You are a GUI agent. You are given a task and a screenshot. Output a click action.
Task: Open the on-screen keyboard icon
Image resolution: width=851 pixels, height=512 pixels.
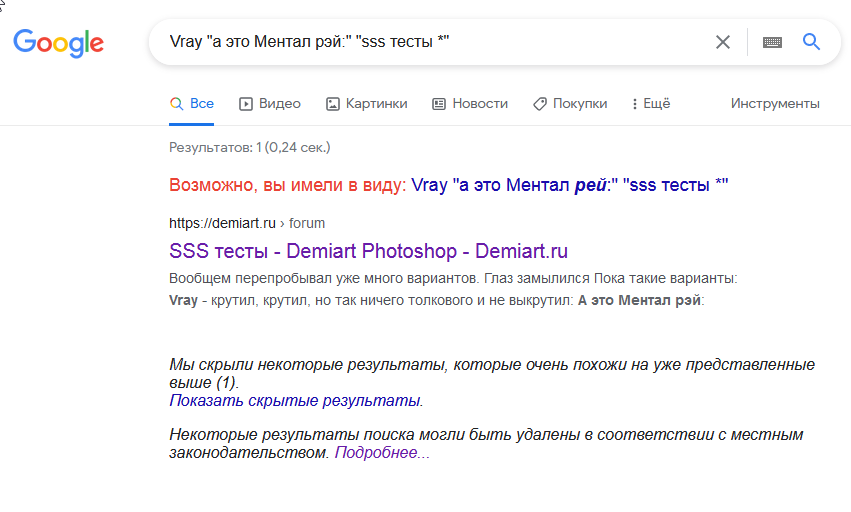click(772, 42)
